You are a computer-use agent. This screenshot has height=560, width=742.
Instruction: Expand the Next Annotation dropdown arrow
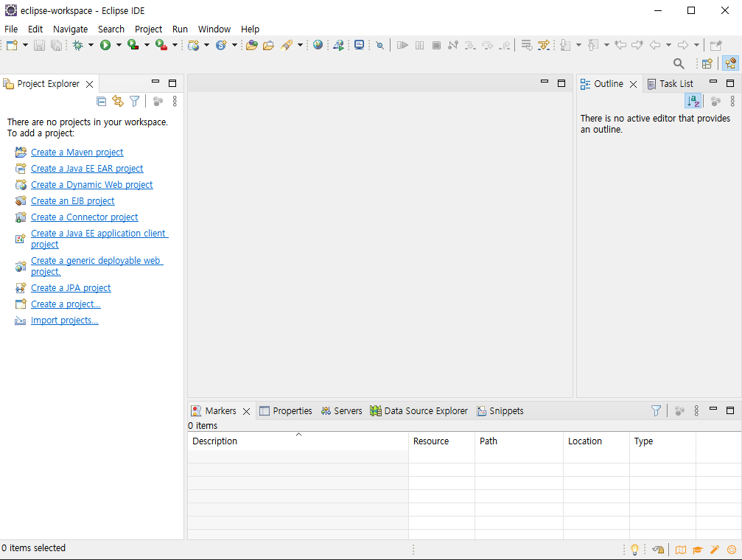578,45
